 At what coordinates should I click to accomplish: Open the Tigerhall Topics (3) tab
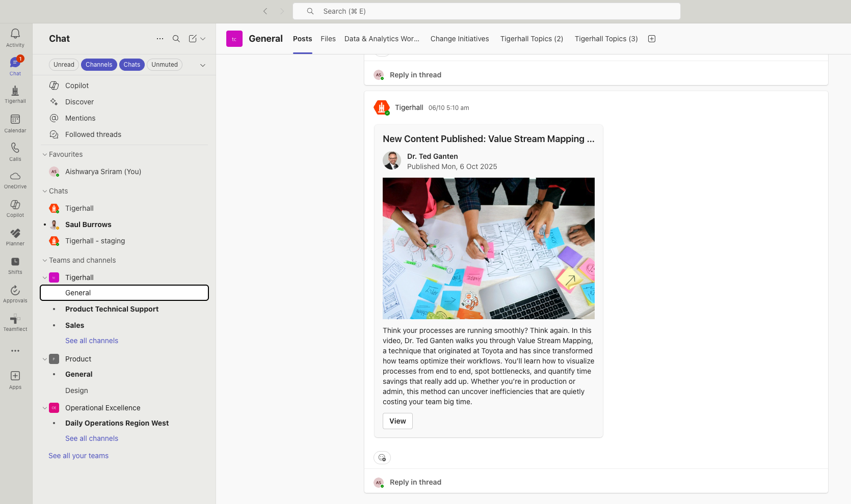click(606, 39)
